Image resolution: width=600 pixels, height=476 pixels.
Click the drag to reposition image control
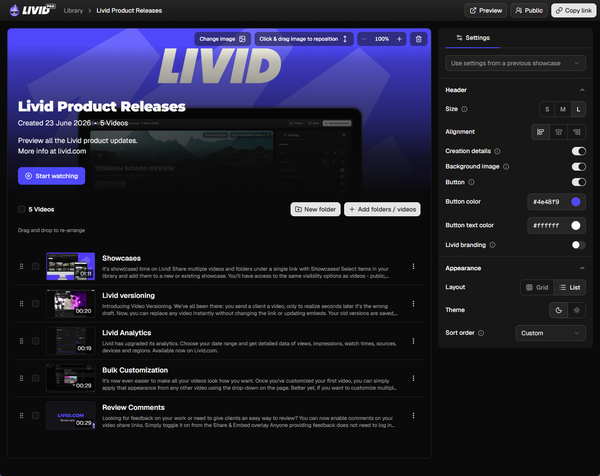[x=303, y=39]
